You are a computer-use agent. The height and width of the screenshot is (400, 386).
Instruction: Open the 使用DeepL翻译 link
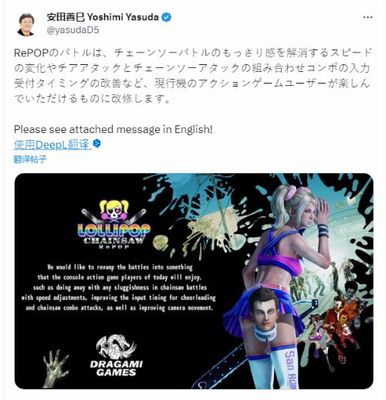pyautogui.click(x=52, y=144)
